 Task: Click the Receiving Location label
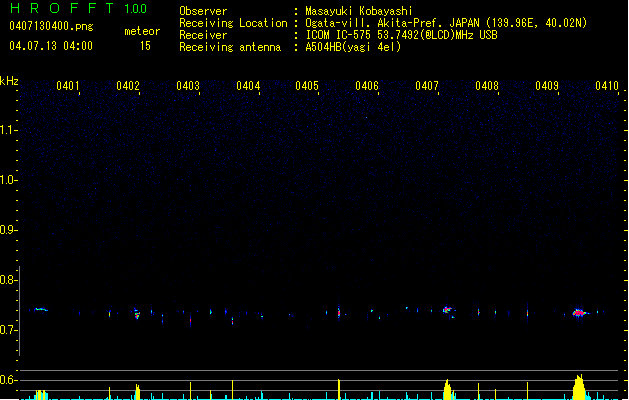click(x=233, y=23)
